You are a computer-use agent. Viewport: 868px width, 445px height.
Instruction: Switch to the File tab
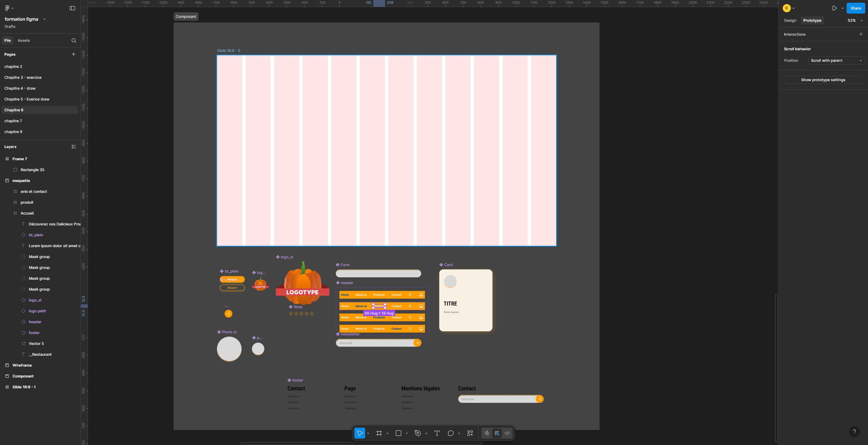[7, 40]
